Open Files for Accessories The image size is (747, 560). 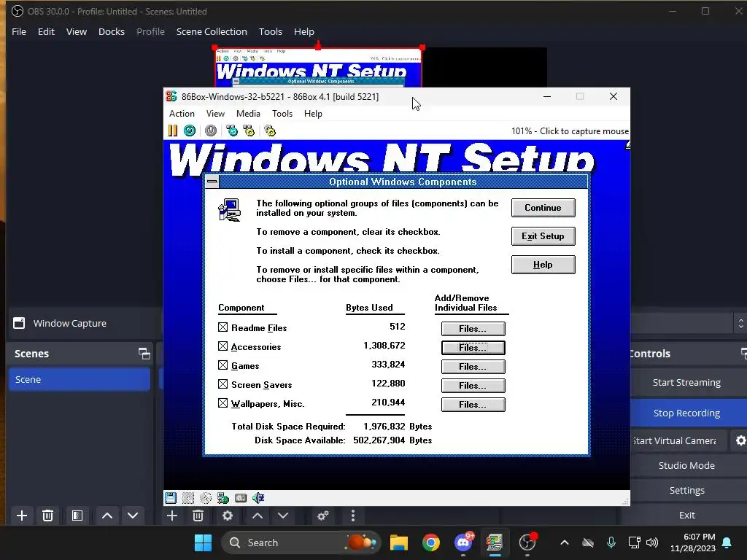pyautogui.click(x=473, y=348)
